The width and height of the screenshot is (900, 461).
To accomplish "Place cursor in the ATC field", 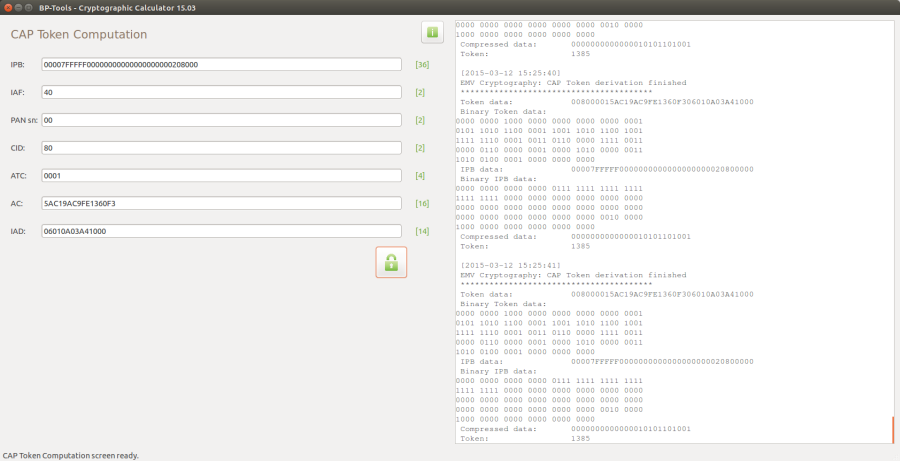I will point(222,176).
